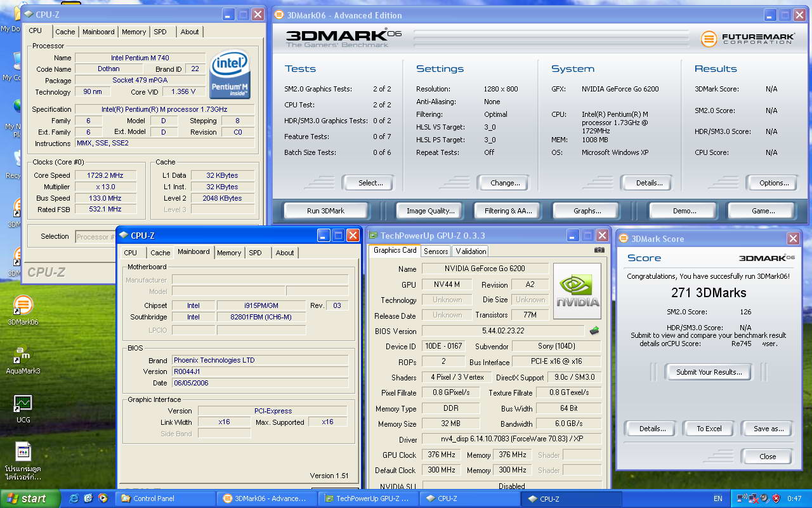This screenshot has height=508, width=812.
Task: Open the Thai-named text file on the desktop
Action: click(x=23, y=460)
